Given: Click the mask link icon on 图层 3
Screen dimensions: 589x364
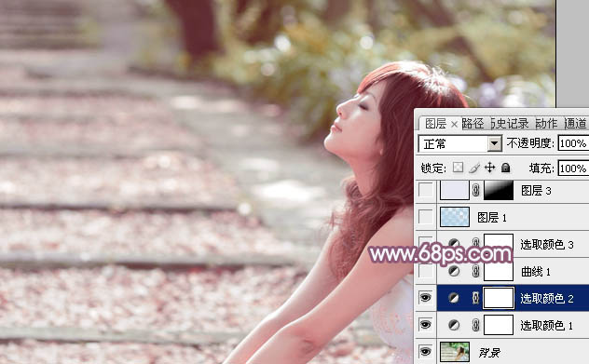Looking at the screenshot, I should (x=475, y=190).
